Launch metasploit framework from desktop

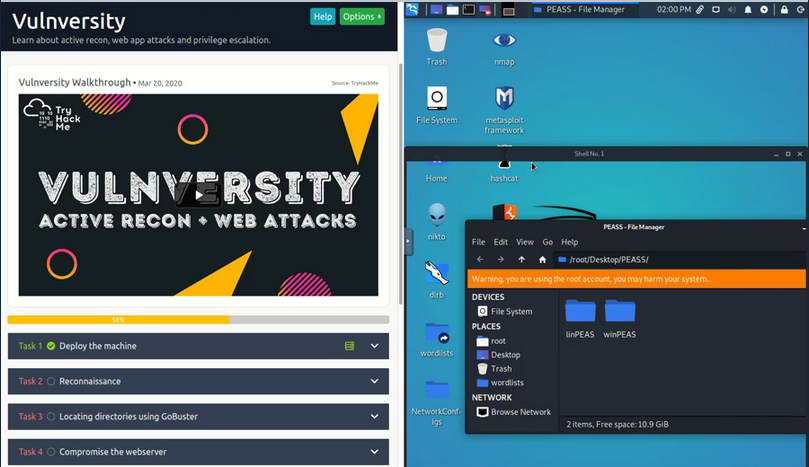pyautogui.click(x=504, y=110)
